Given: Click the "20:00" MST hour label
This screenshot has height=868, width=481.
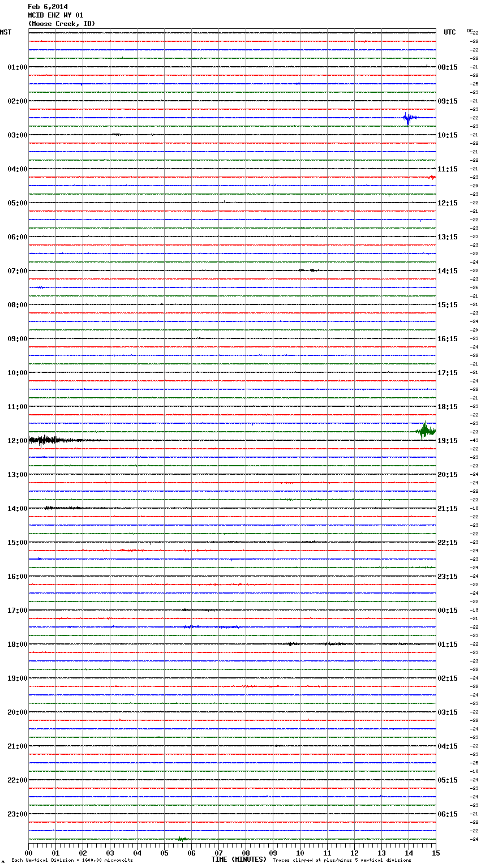Looking at the screenshot, I should [18, 712].
